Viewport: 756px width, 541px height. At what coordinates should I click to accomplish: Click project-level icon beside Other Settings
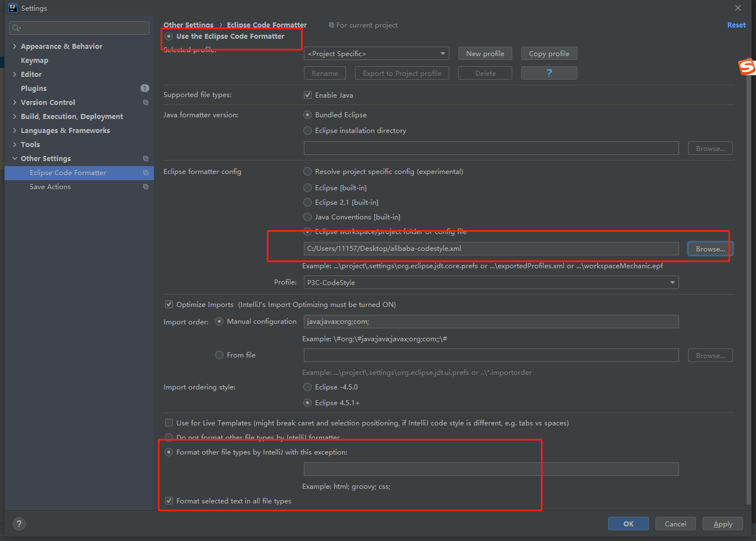(x=145, y=158)
